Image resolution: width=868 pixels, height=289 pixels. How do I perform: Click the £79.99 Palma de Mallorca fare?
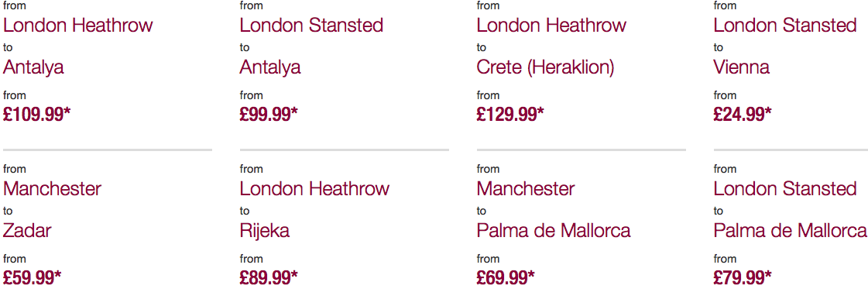click(743, 277)
